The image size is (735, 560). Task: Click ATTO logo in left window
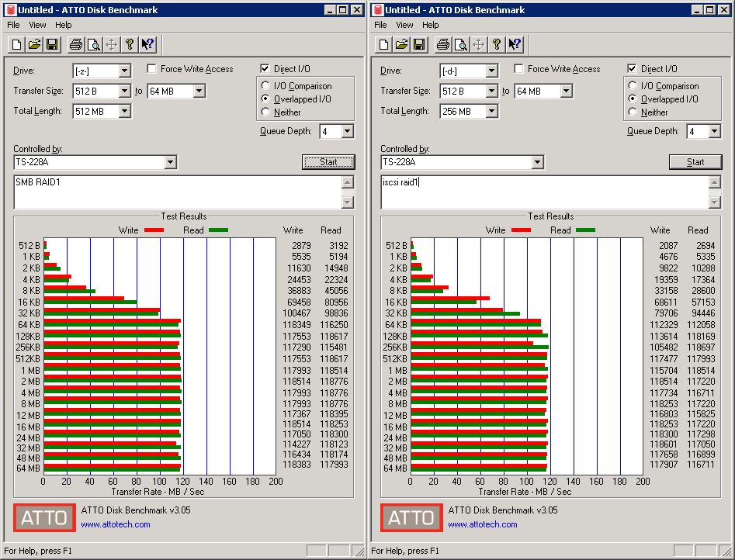44,517
